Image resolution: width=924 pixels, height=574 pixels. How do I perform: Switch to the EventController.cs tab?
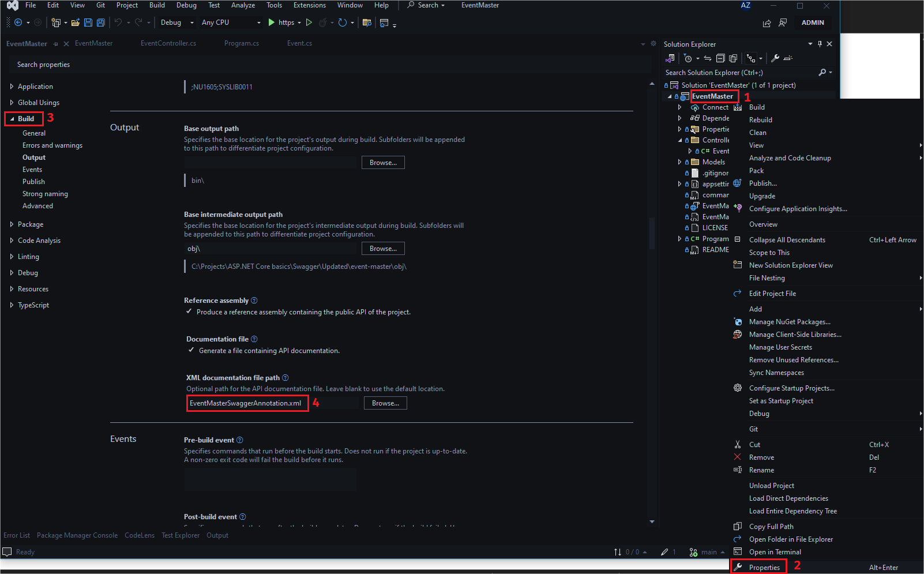click(168, 43)
